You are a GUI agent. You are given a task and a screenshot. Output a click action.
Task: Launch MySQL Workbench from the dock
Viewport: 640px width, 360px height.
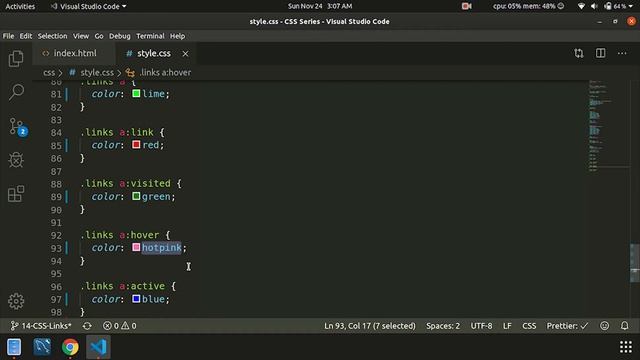42,347
